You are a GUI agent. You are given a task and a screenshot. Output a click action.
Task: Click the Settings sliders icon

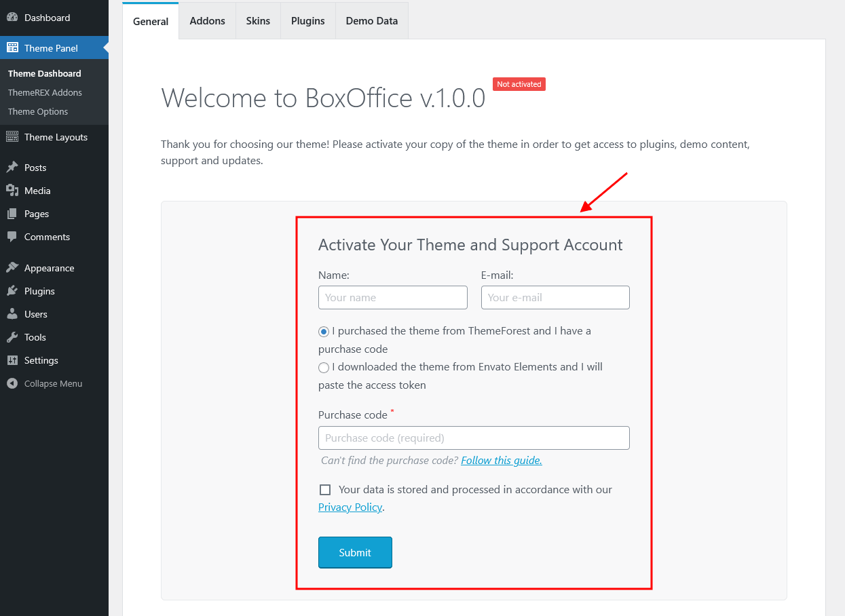pyautogui.click(x=12, y=360)
